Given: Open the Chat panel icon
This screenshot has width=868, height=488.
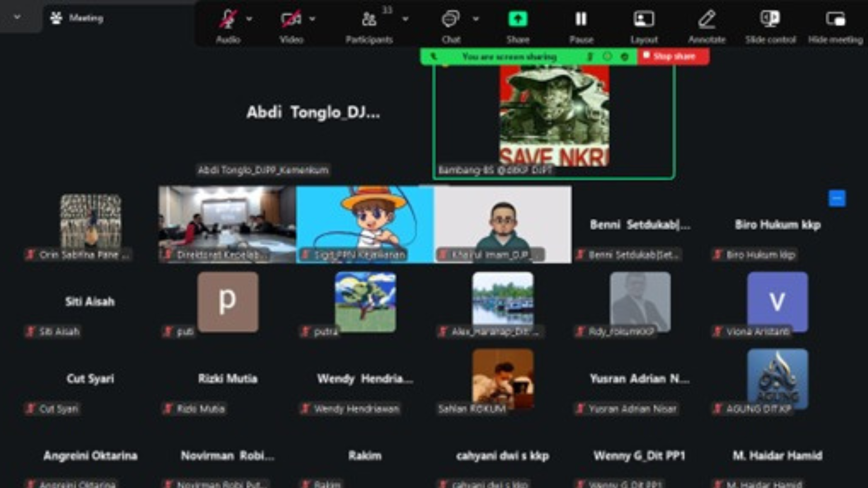Looking at the screenshot, I should [x=451, y=19].
